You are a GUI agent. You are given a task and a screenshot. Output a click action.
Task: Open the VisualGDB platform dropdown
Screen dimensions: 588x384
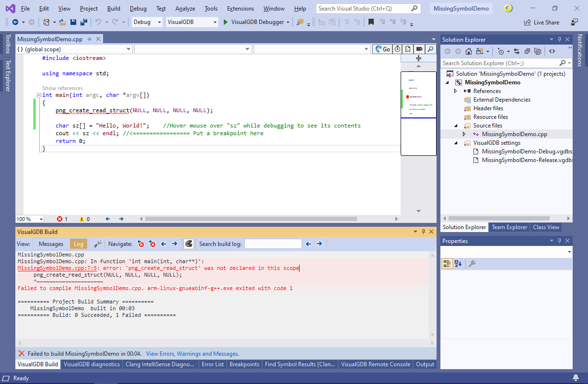192,22
